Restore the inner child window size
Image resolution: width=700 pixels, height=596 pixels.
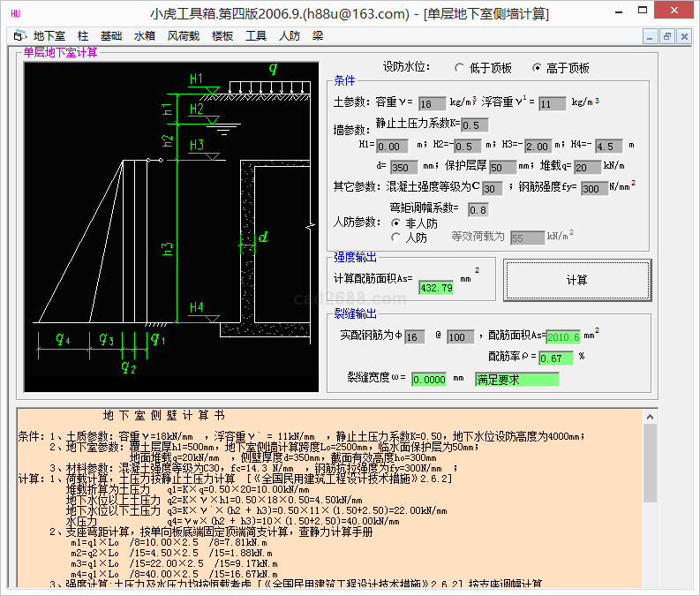(666, 36)
